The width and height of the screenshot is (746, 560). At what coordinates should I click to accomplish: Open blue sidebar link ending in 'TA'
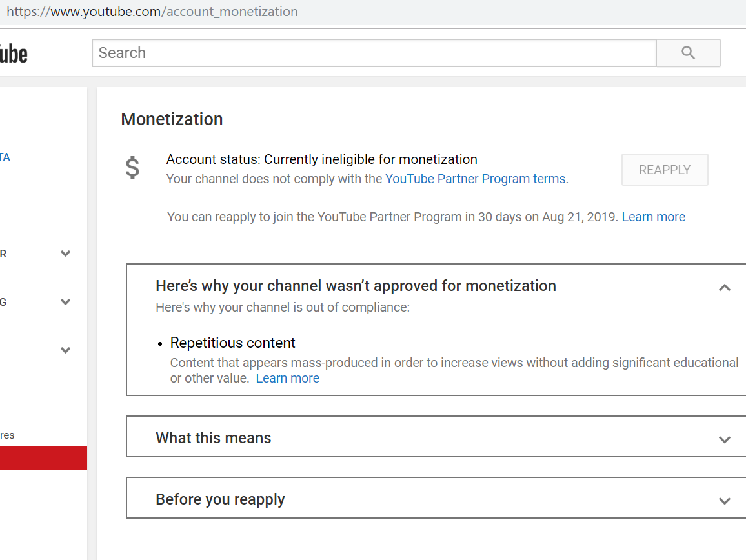click(5, 157)
